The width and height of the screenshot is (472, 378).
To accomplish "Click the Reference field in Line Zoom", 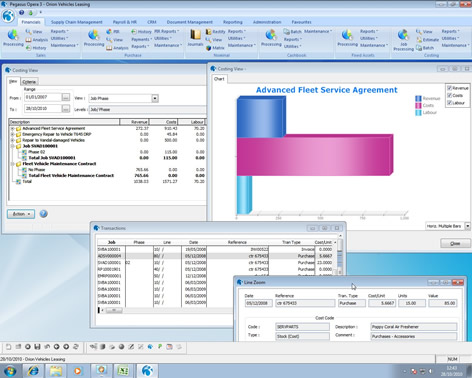I will (x=305, y=303).
